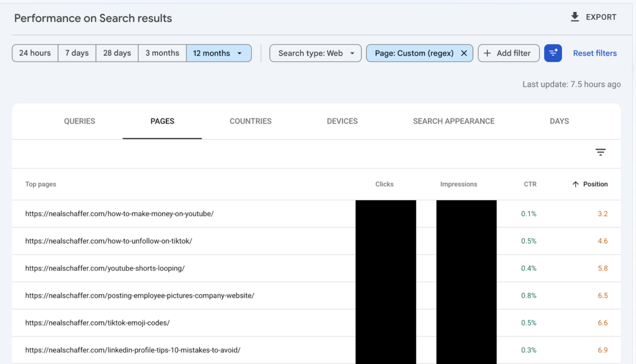Sort table by Clicks column header
Viewport: 636px width, 364px height.
click(384, 184)
